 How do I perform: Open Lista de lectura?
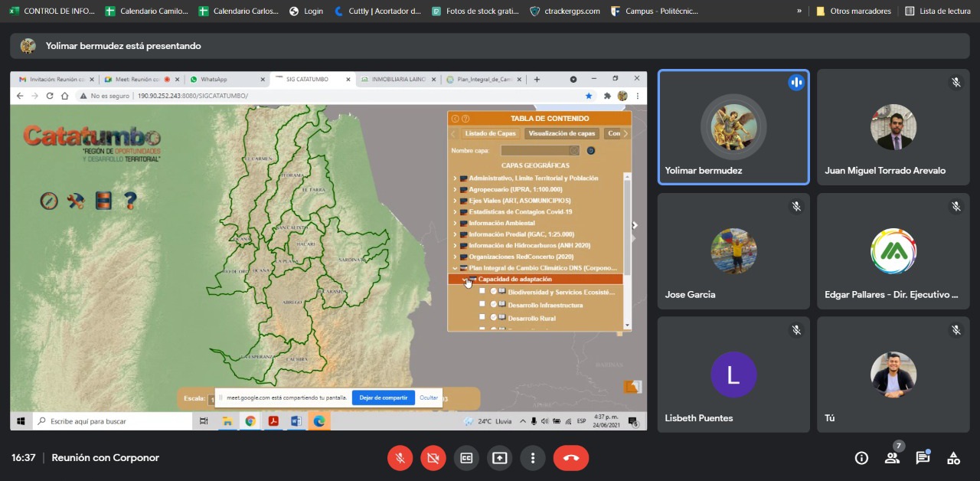point(938,11)
